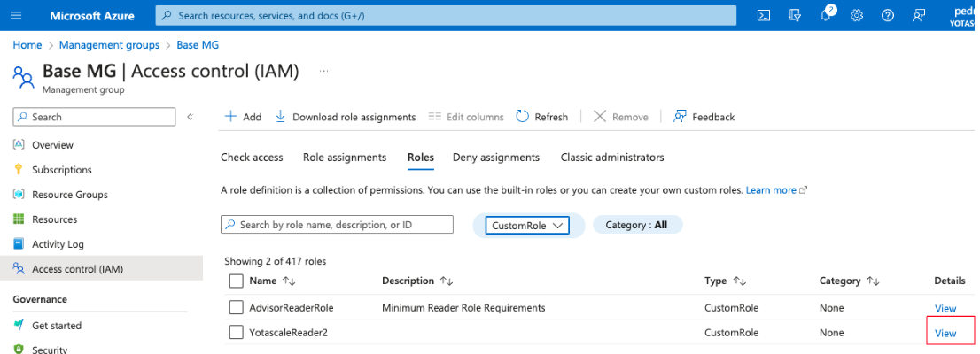Switch to the Deny assignments tab
Viewport: 980px width, 354px height.
coord(495,158)
